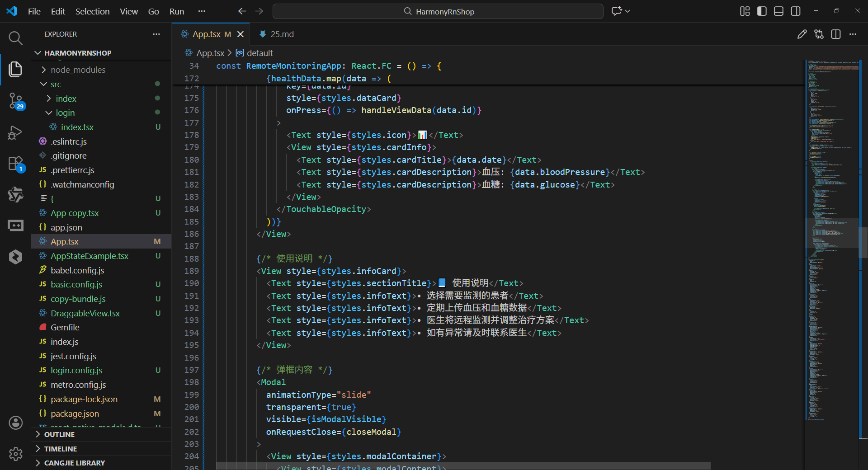The height and width of the screenshot is (470, 868).
Task: Open metro.config.js file
Action: tap(102, 385)
